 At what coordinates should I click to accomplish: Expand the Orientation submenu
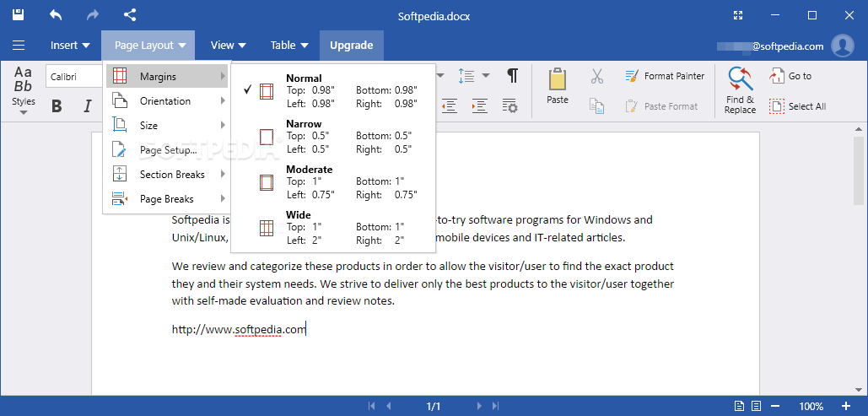point(167,100)
